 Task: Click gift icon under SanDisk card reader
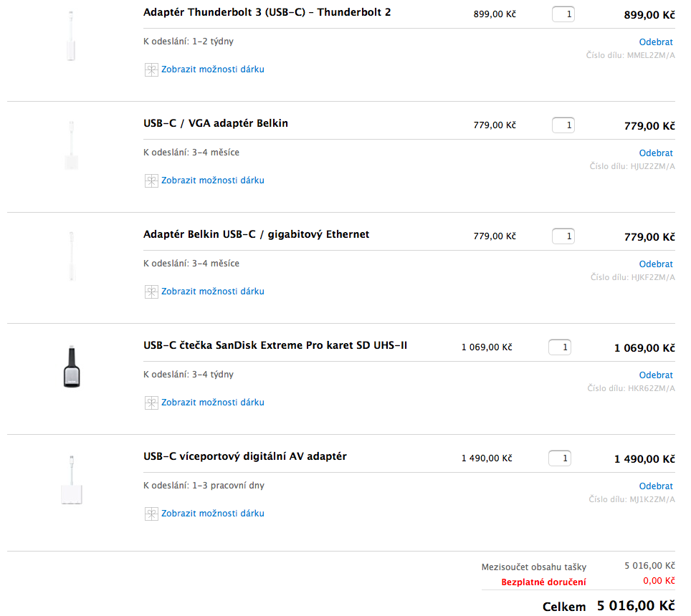(151, 403)
